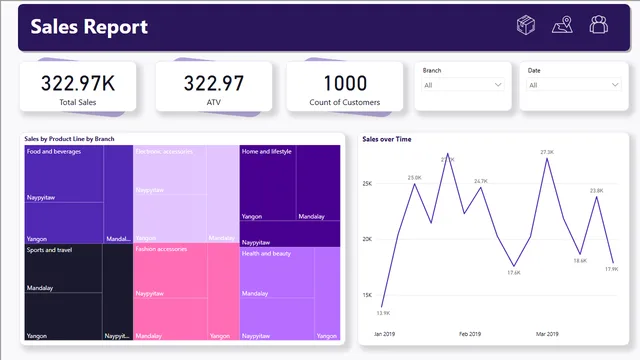Image resolution: width=640 pixels, height=360 pixels.
Task: Select the Count of Customers card
Action: point(344,87)
